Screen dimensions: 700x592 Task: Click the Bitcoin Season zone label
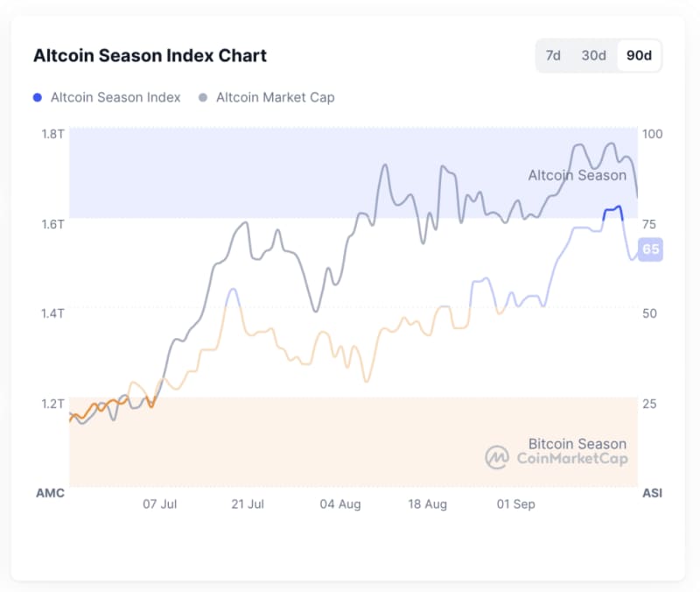pyautogui.click(x=577, y=443)
